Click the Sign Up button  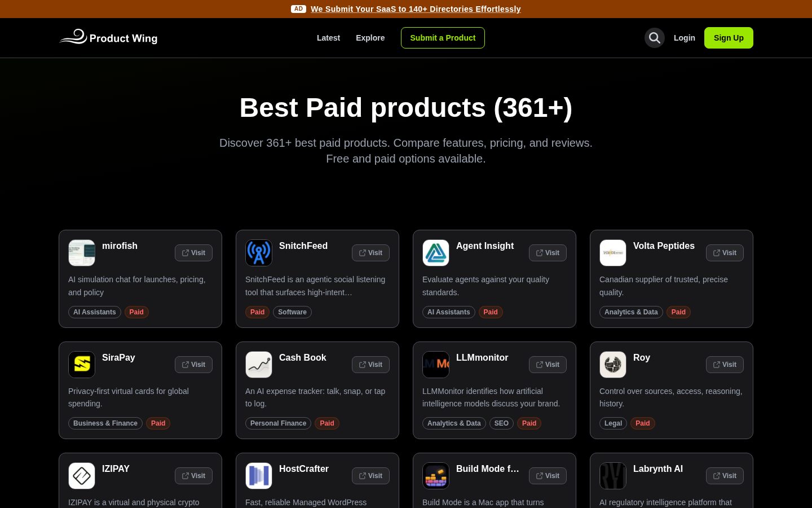729,38
